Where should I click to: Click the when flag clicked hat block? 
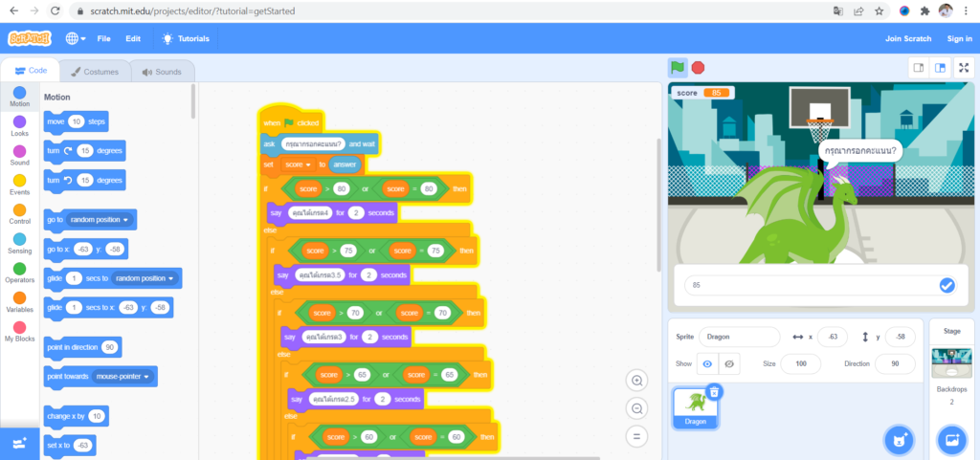click(x=291, y=120)
